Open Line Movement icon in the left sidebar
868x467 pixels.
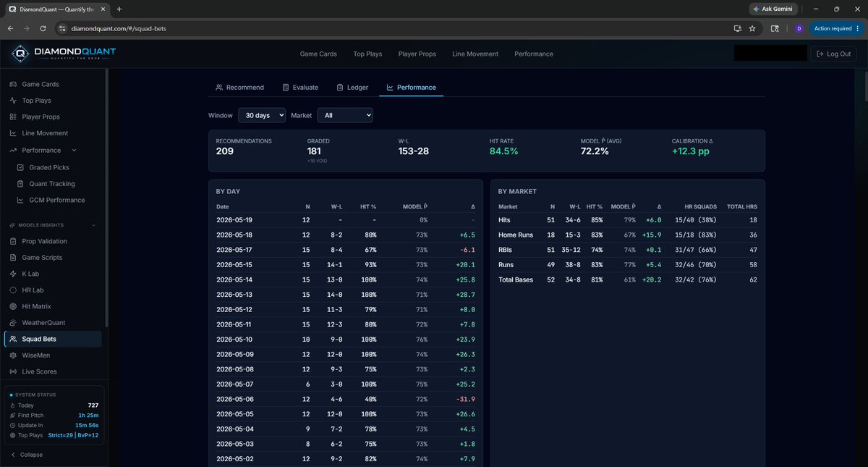pyautogui.click(x=13, y=133)
